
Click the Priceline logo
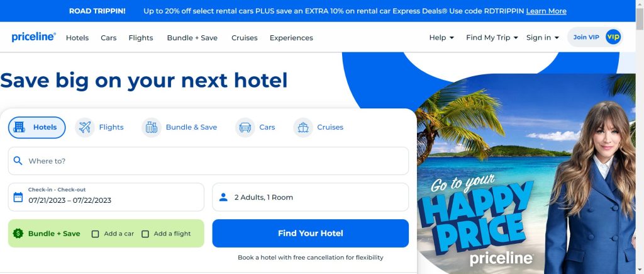pos(34,37)
